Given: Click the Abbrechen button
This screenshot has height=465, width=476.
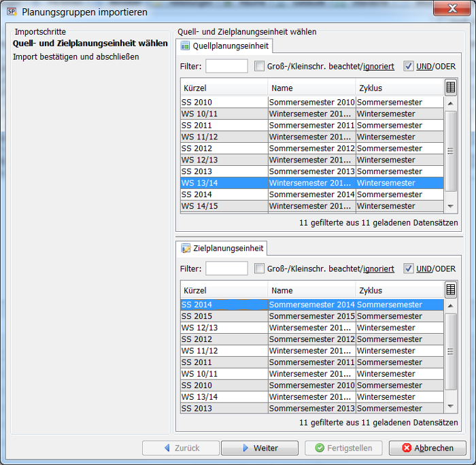Looking at the screenshot, I should [428, 448].
